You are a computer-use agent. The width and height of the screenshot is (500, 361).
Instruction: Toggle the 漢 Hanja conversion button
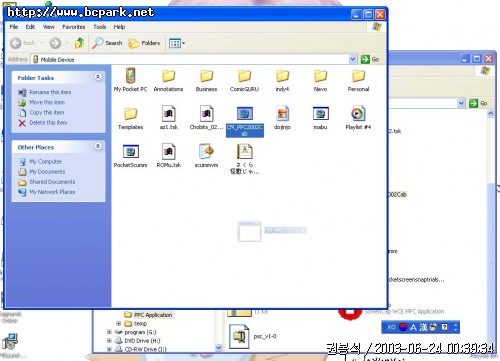click(x=423, y=327)
